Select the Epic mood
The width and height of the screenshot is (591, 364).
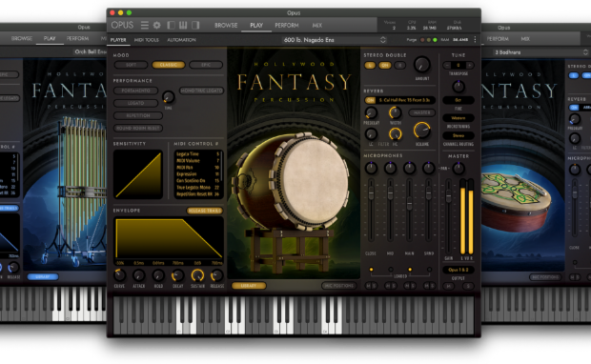coord(206,65)
